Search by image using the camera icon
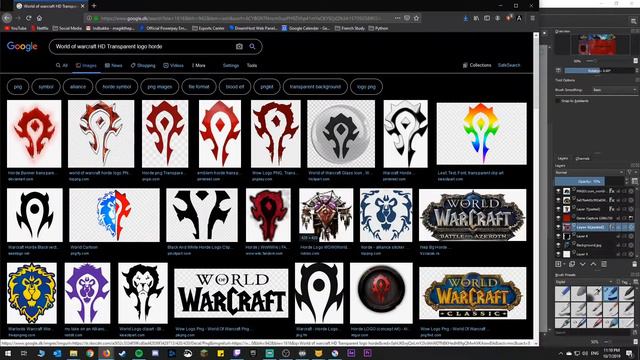 pyautogui.click(x=239, y=47)
